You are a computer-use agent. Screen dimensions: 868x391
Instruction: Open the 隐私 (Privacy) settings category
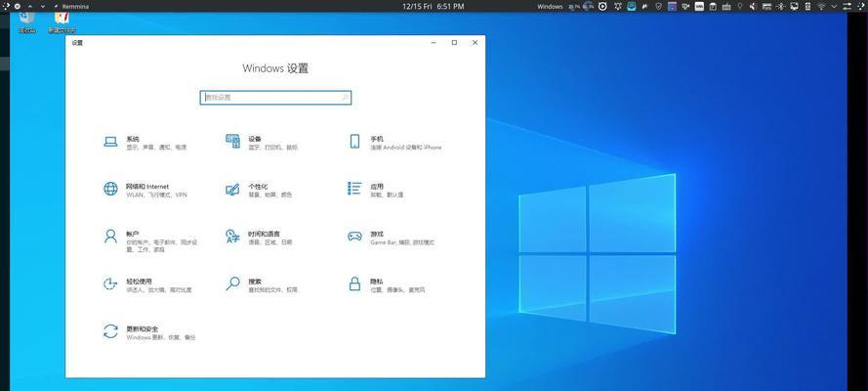[x=386, y=285]
